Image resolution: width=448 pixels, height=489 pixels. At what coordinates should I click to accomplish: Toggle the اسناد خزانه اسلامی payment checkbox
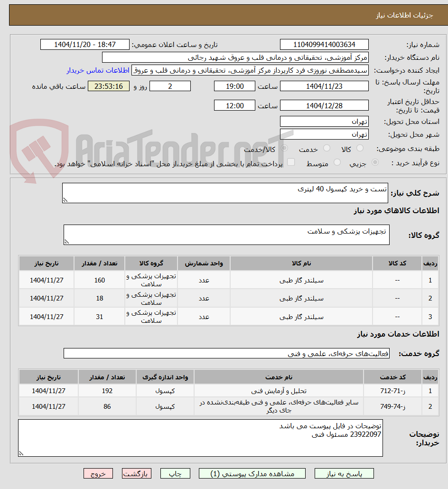(291, 162)
